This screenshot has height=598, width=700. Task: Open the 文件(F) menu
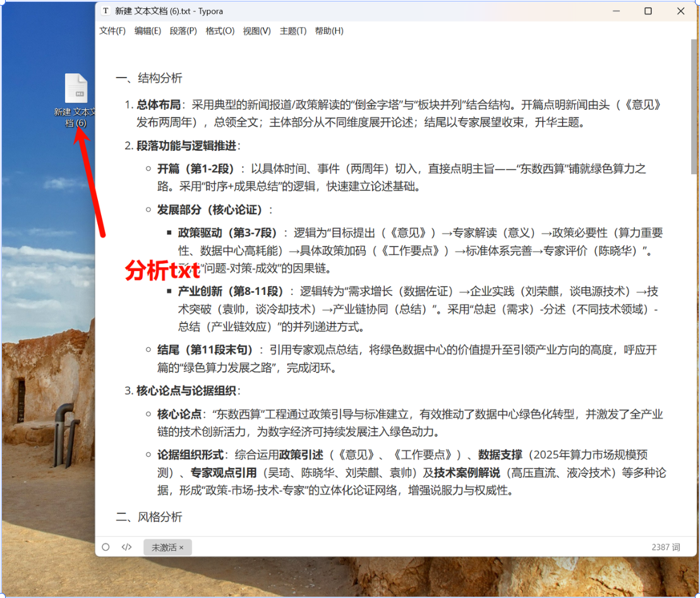(112, 31)
